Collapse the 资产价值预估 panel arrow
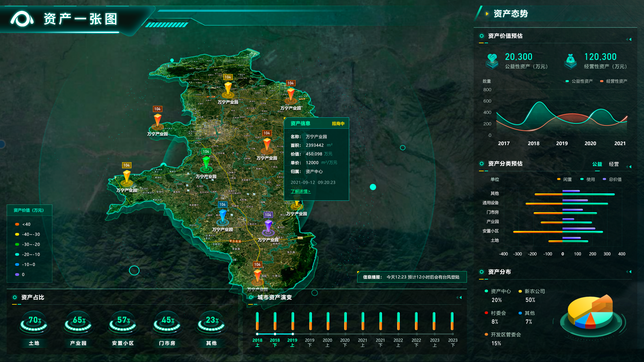644x362 pixels. point(629,40)
